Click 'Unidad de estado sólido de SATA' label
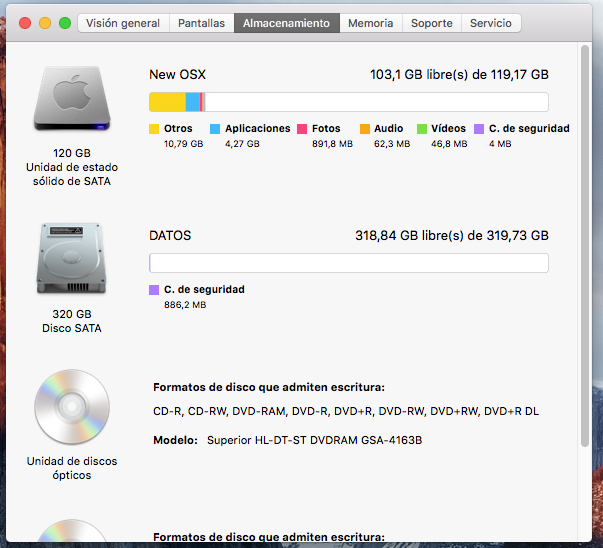The width and height of the screenshot is (603, 548). coord(72,174)
